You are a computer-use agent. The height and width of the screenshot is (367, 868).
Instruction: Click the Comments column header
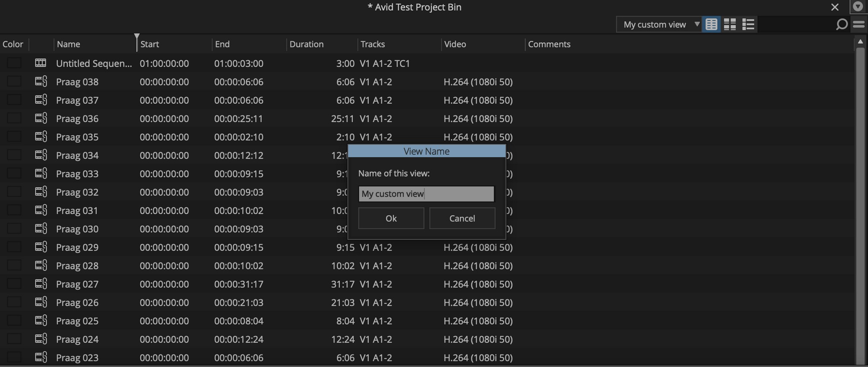[549, 44]
